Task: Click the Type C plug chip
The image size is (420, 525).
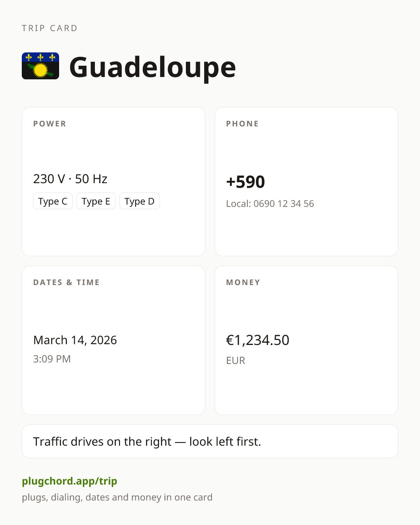Action: 53,201
